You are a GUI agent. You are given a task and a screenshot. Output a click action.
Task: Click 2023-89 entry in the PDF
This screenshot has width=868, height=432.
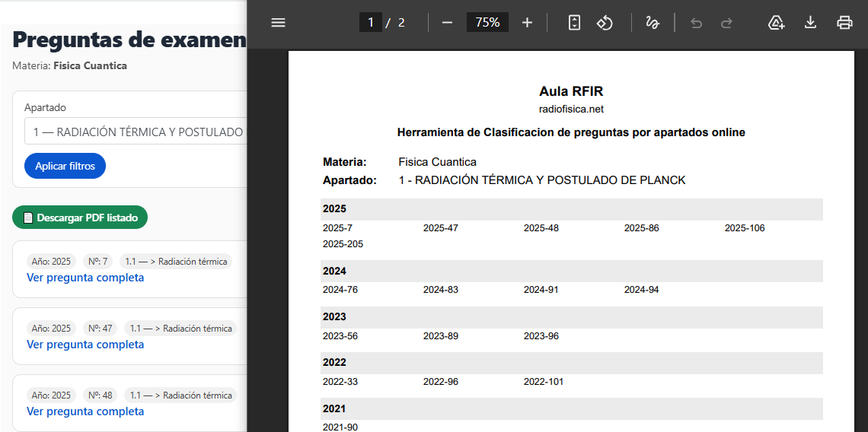(441, 335)
